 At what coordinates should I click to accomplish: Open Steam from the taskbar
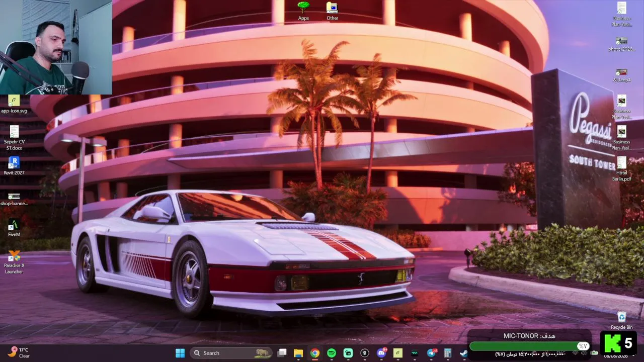coord(463,353)
